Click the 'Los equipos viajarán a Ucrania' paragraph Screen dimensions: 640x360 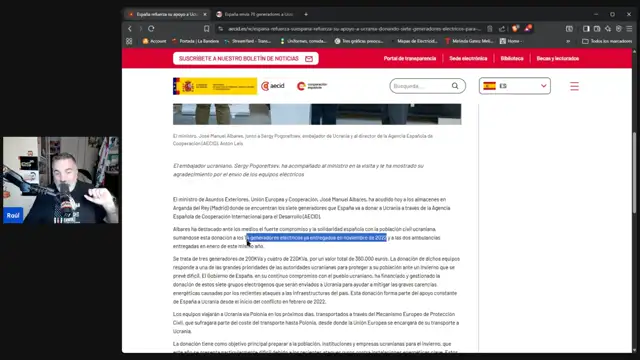(316, 322)
